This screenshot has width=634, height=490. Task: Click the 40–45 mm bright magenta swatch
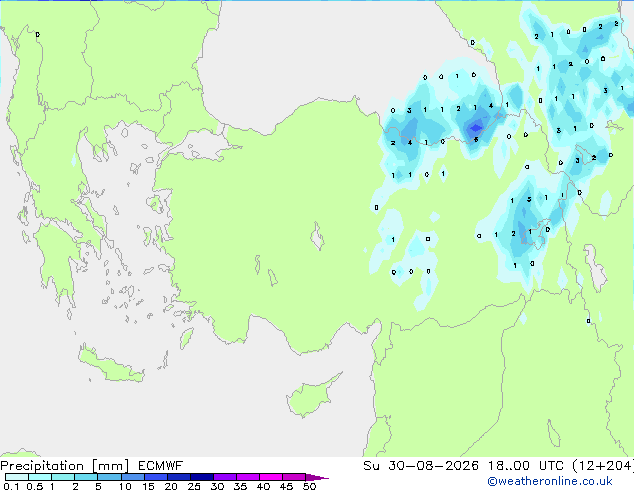point(271,477)
